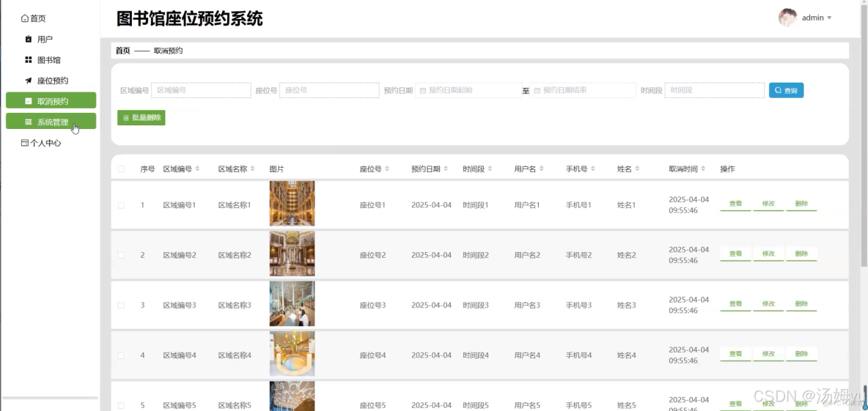
Task: Focus the 区域编号 search input
Action: point(201,90)
